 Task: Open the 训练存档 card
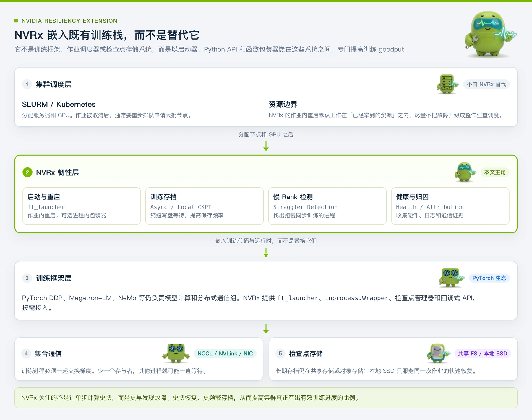point(205,206)
